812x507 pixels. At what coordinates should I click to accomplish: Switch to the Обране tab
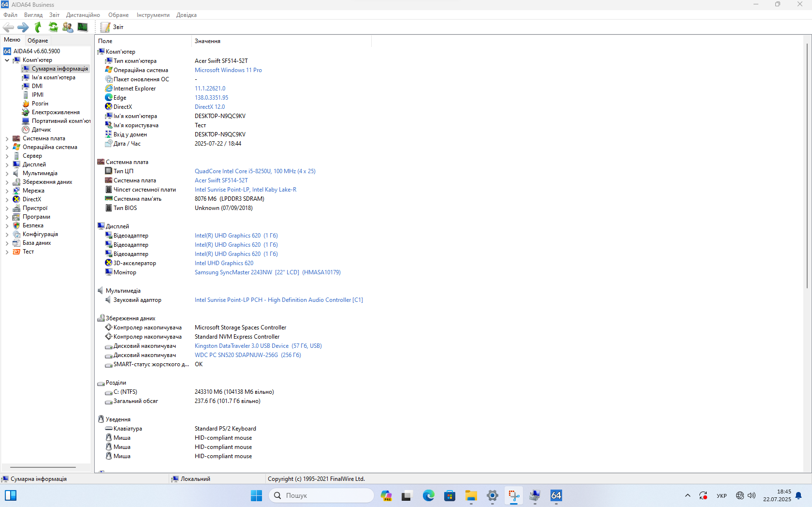tap(38, 41)
